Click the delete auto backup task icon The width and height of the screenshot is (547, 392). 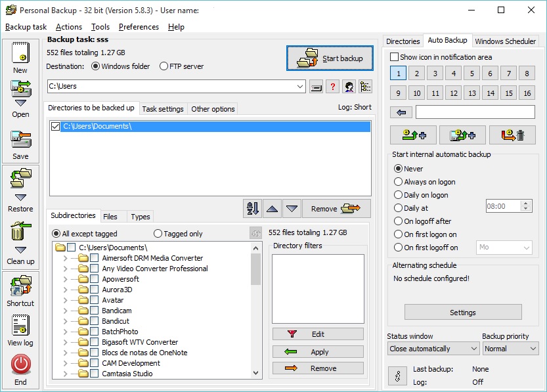coord(512,135)
